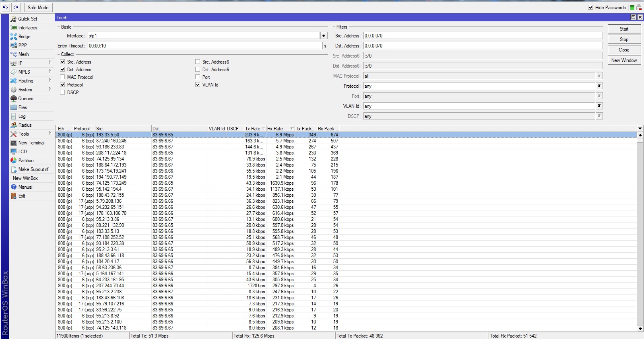Enable the MAC Protocol collect checkbox
This screenshot has height=346, width=644.
(x=62, y=77)
